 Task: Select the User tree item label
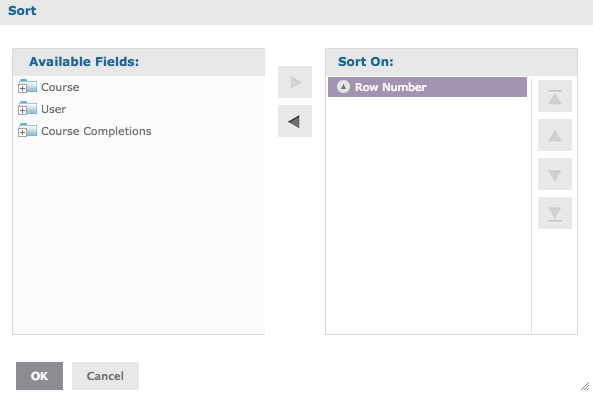[53, 109]
